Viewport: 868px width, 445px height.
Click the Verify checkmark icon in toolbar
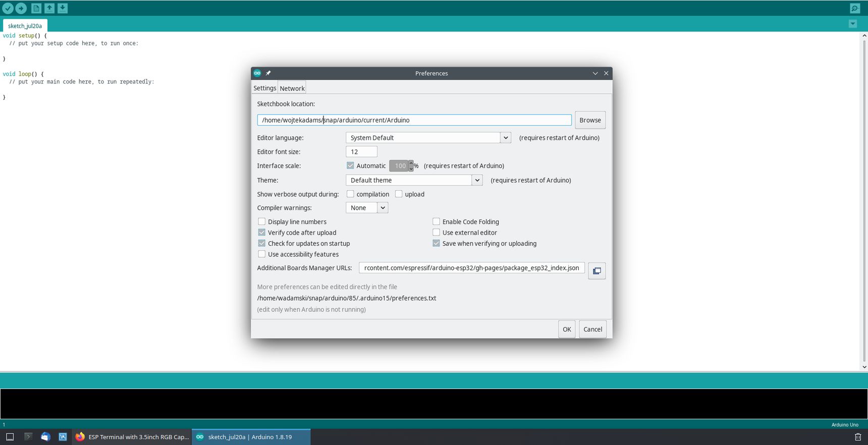[x=8, y=8]
